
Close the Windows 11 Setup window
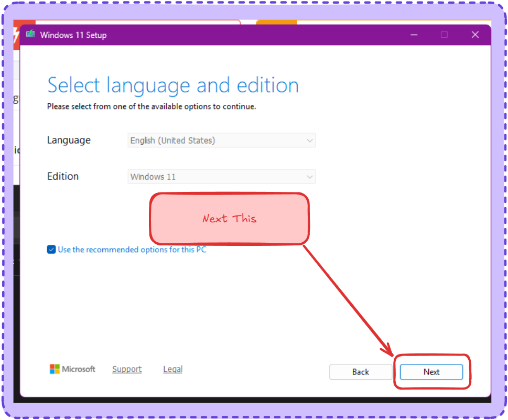click(x=475, y=35)
